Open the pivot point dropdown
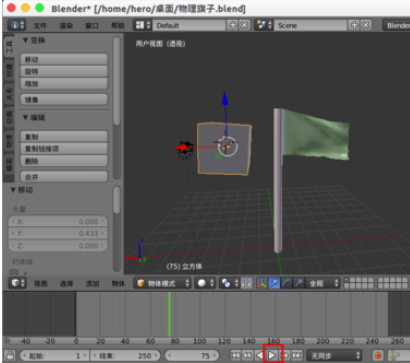The image size is (410, 363). click(x=229, y=283)
